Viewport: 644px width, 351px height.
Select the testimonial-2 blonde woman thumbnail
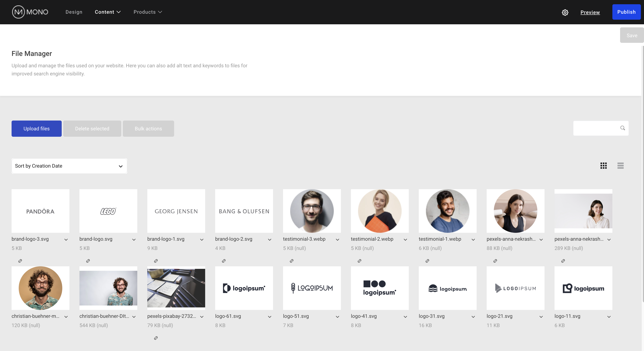pyautogui.click(x=380, y=211)
